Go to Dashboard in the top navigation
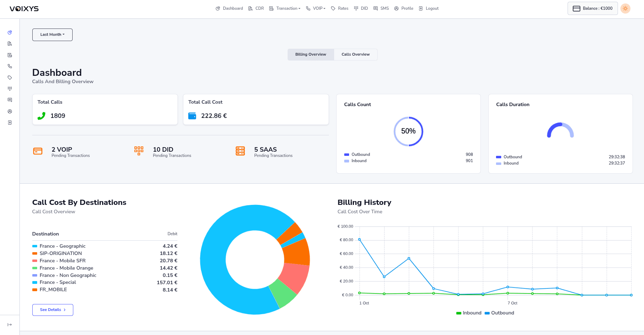The width and height of the screenshot is (644, 335). [229, 8]
